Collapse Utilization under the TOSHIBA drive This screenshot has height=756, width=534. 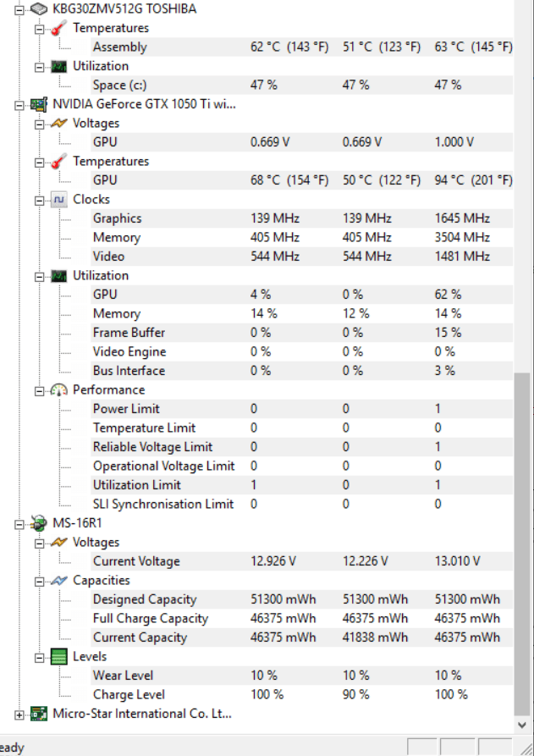tap(40, 67)
